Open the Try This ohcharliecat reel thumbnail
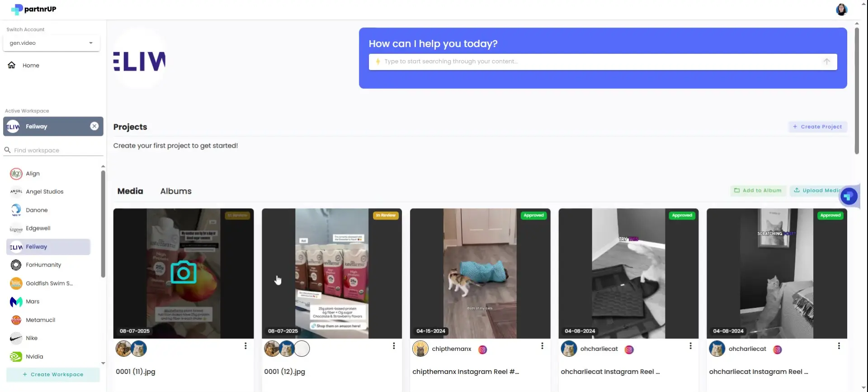The width and height of the screenshot is (868, 392). [628, 273]
